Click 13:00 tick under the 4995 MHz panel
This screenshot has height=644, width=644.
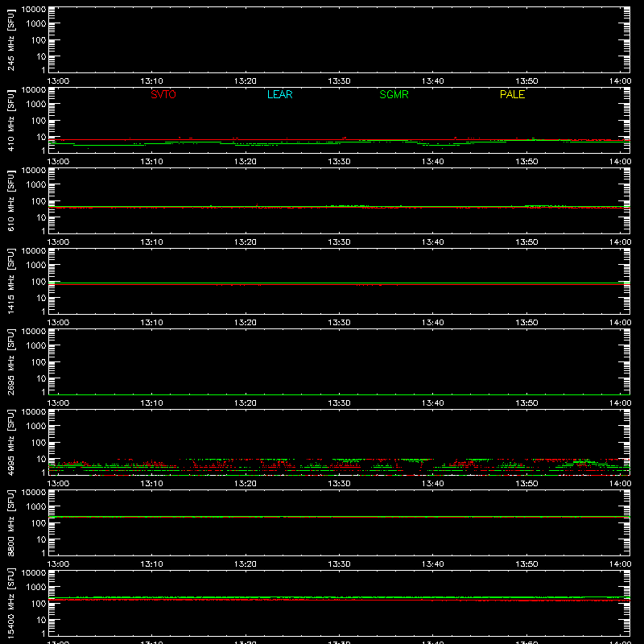[x=58, y=484]
